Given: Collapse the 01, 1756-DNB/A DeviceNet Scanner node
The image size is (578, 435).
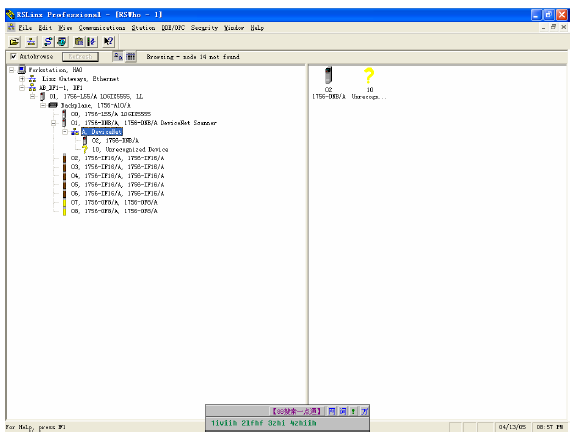Looking at the screenshot, I should click(x=54, y=123).
